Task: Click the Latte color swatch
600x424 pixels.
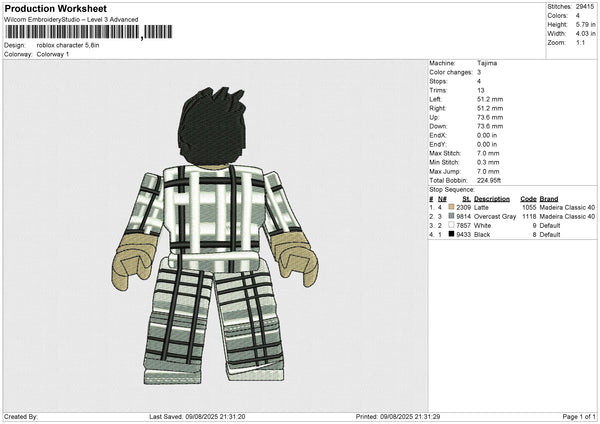Action: coord(451,207)
